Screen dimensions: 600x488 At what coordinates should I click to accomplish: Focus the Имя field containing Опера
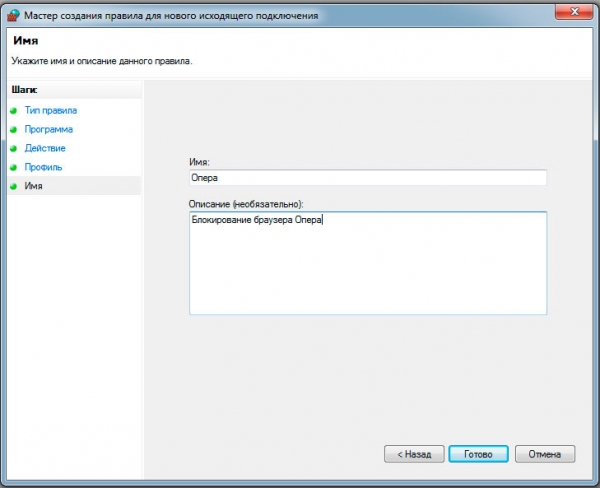[367, 178]
